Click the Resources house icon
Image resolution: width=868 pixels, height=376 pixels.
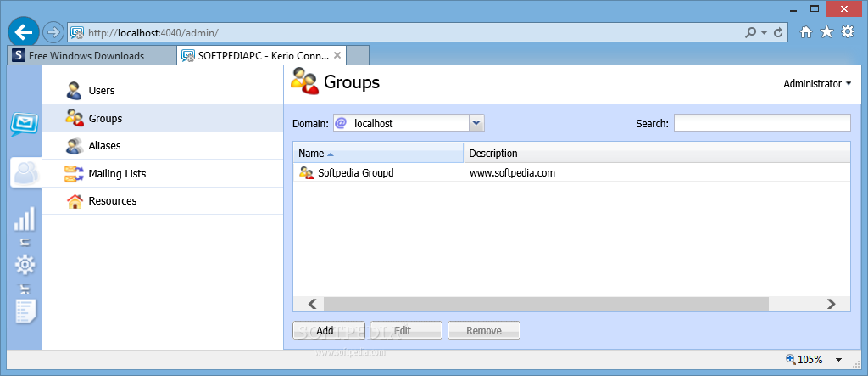point(75,201)
